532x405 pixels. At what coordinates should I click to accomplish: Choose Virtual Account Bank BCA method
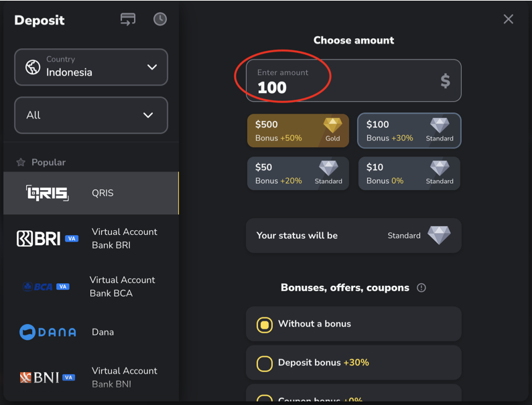pos(91,287)
